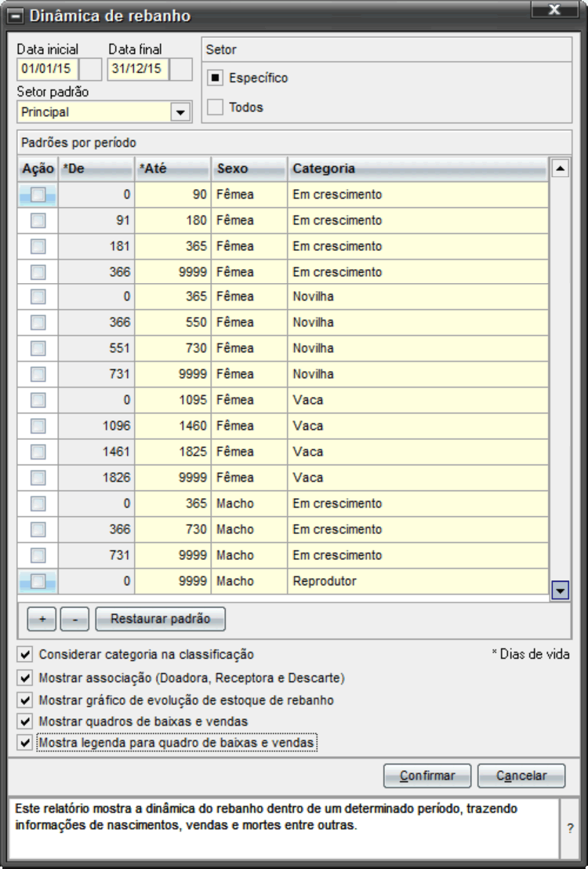
Task: Select Até cell with value 180
Action: (x=173, y=220)
